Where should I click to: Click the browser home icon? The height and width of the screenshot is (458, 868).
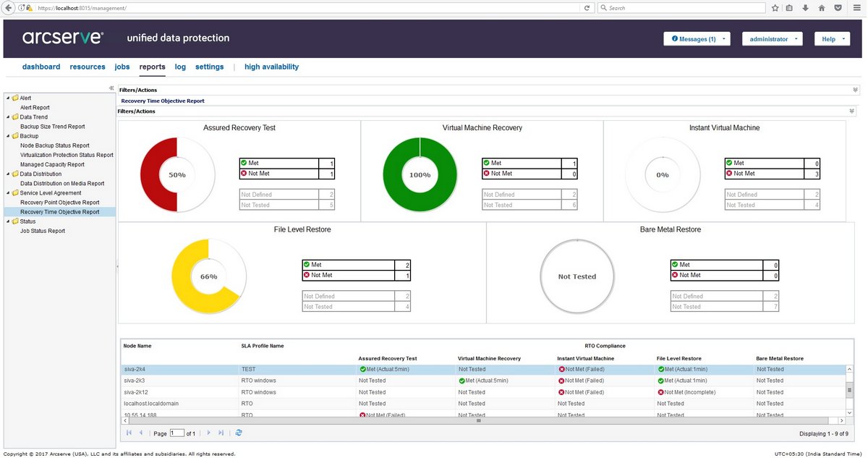coord(821,8)
